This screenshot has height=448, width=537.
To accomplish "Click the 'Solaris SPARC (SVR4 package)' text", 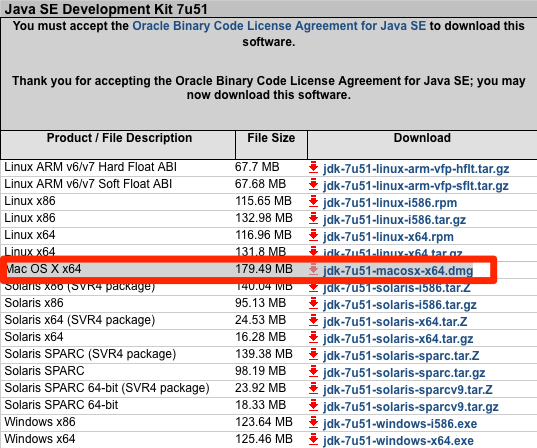I will [x=90, y=354].
